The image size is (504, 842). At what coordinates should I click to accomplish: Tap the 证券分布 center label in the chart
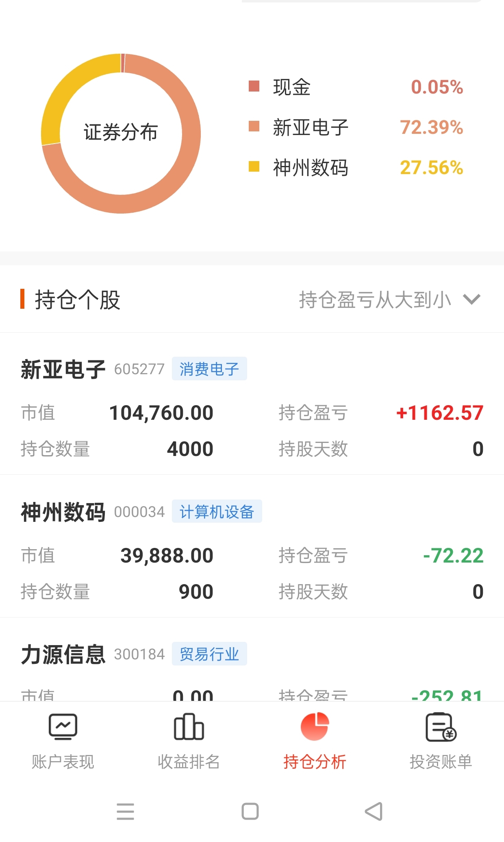pyautogui.click(x=121, y=133)
